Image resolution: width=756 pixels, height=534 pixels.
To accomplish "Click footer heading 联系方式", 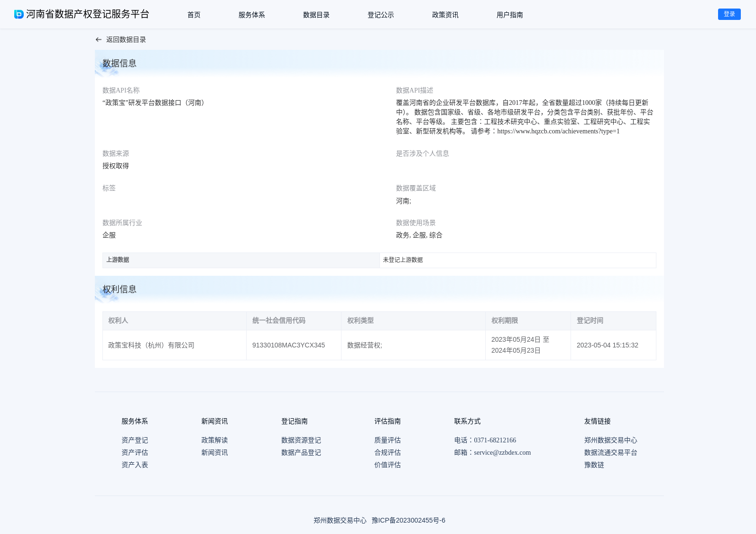I will click(467, 422).
